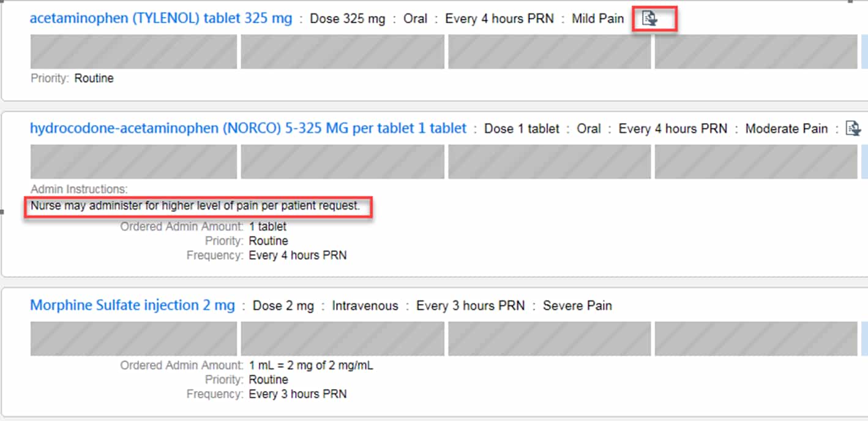Select fourth gray time cell in acetaminophen row
868x421 pixels.
[x=756, y=51]
